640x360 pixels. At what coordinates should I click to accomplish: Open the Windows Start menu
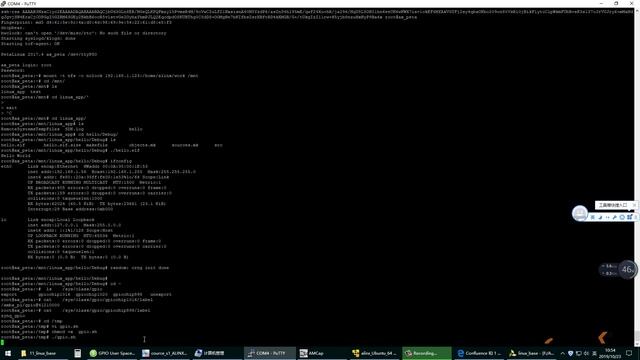pyautogui.click(x=7, y=353)
